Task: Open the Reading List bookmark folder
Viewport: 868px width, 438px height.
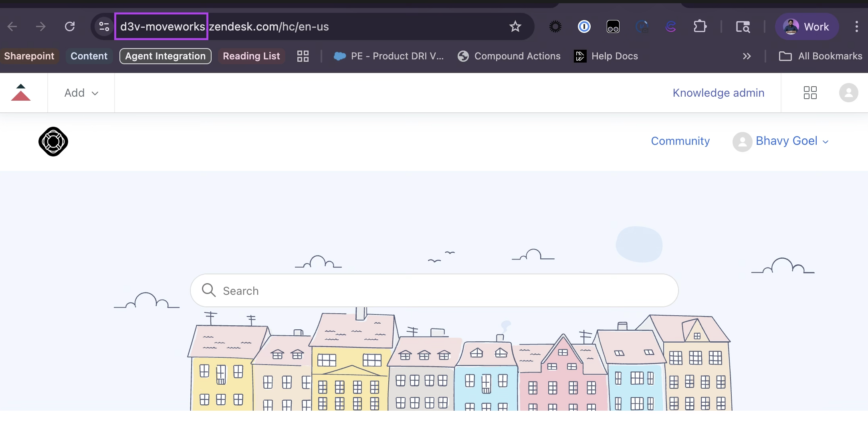Action: click(251, 56)
